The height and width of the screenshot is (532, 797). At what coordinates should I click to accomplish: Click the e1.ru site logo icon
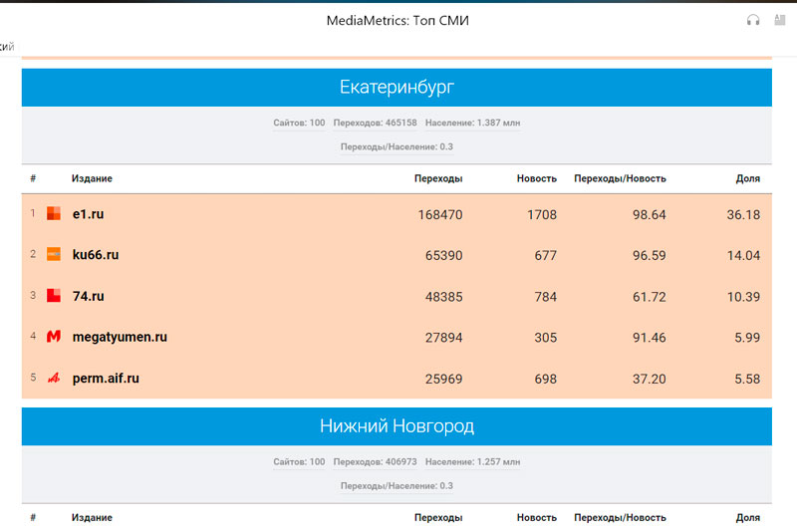[x=54, y=213]
